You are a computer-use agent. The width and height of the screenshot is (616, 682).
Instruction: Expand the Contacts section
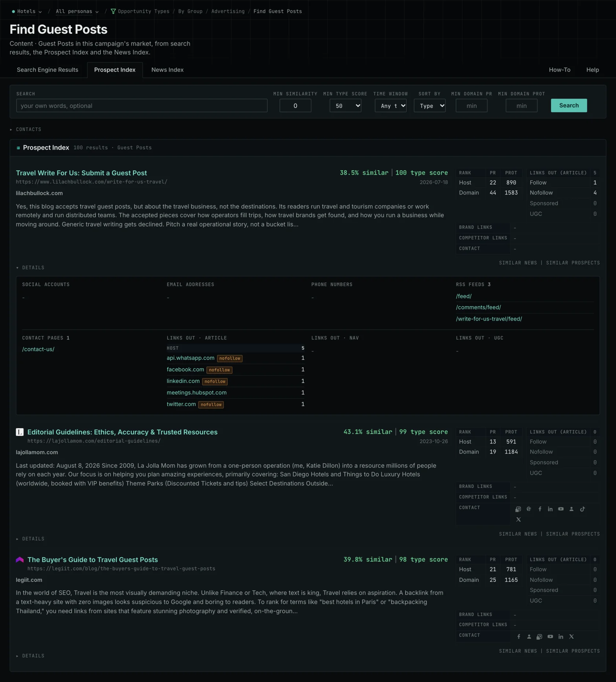click(x=26, y=130)
